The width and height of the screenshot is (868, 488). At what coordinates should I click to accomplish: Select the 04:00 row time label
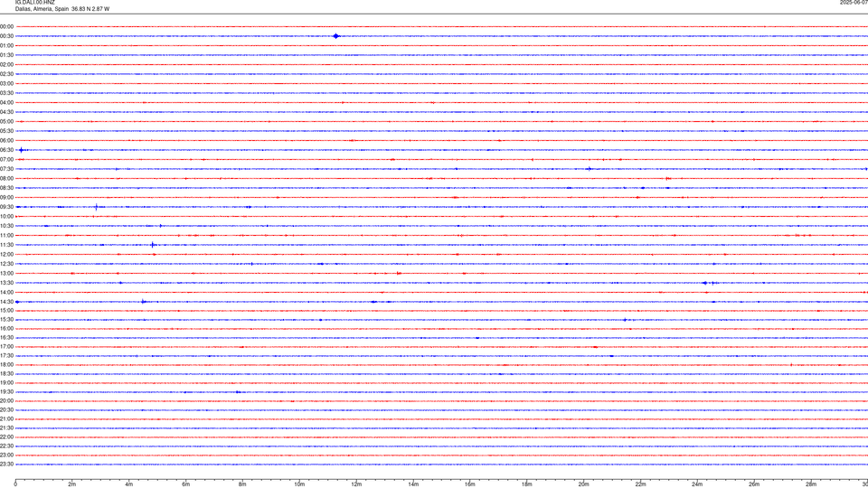6,102
